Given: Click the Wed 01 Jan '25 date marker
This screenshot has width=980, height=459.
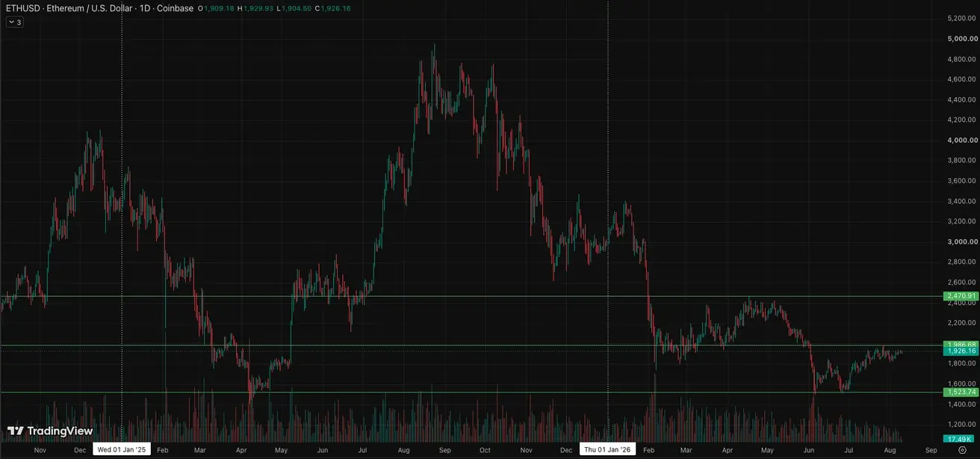Looking at the screenshot, I should (x=122, y=449).
